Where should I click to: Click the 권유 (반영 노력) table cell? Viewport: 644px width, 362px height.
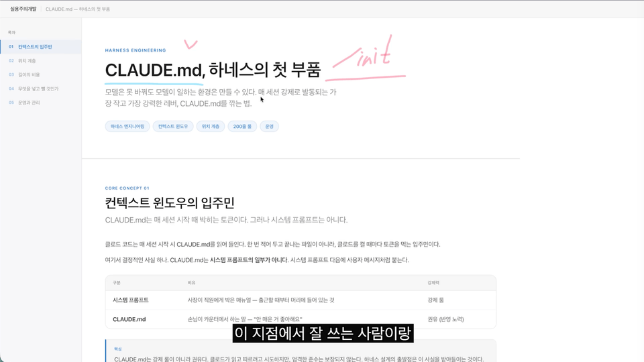[x=445, y=319]
